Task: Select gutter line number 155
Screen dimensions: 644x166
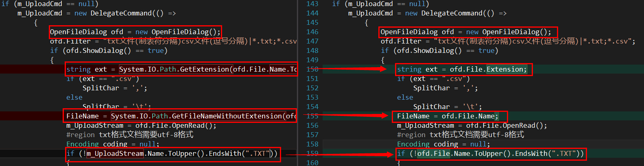Action: click(312, 116)
